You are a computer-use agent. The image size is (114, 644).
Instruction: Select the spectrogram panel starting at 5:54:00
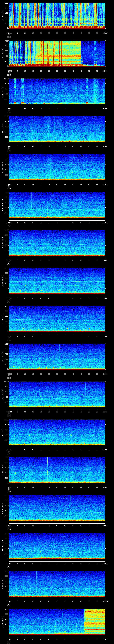[x=57, y=394]
